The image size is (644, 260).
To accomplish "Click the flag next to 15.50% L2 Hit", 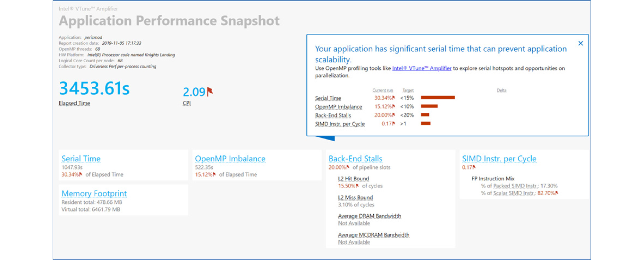I will pyautogui.click(x=357, y=186).
